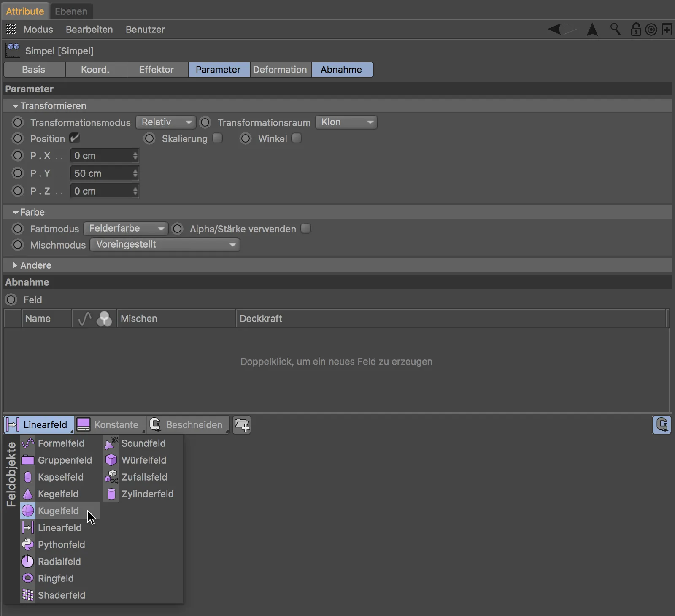
Task: Toggle the P.Y keyframe circle
Action: click(x=18, y=173)
